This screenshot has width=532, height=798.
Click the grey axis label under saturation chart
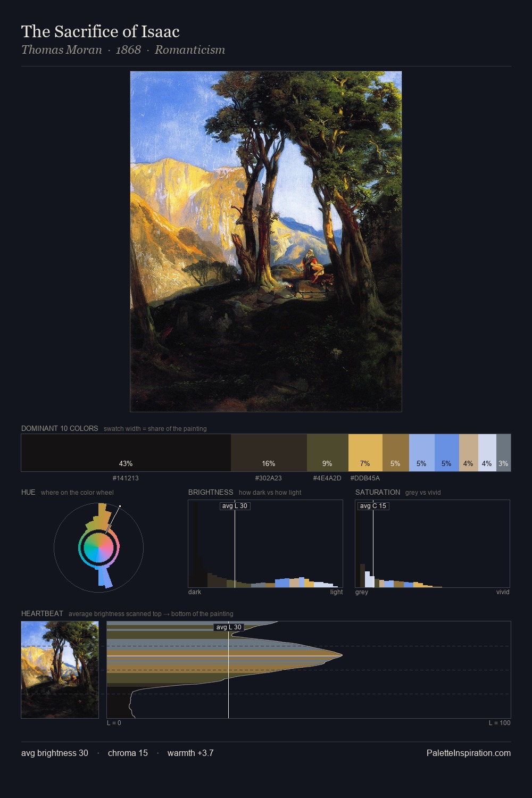(x=362, y=592)
